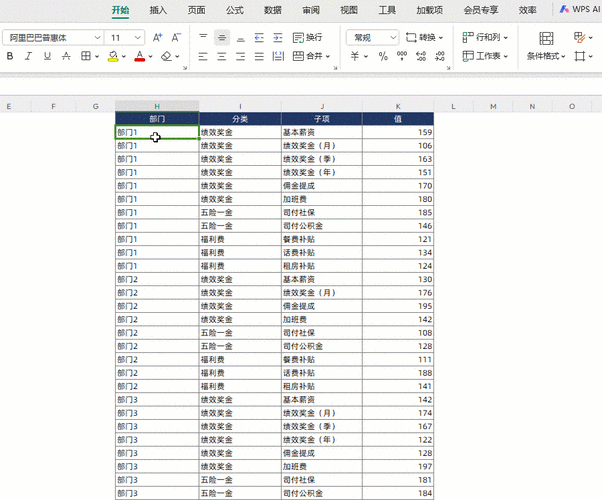Switch to the 插入 tab
Screen dimensions: 602x500
[x=158, y=10]
